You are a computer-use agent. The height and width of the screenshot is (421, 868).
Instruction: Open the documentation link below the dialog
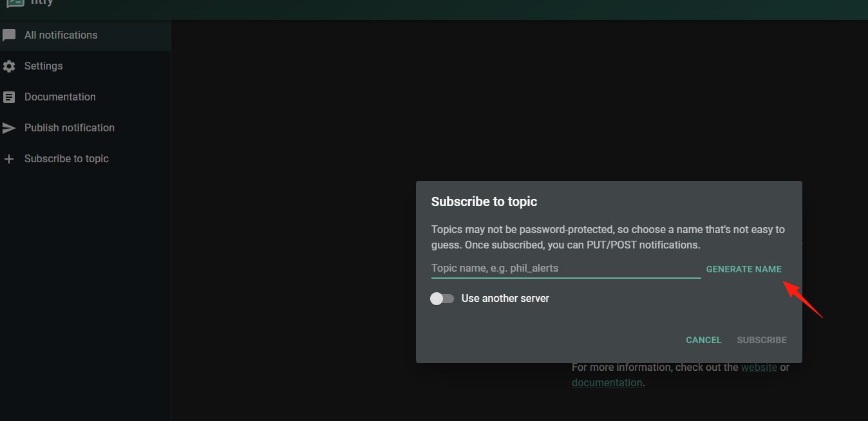pos(607,382)
